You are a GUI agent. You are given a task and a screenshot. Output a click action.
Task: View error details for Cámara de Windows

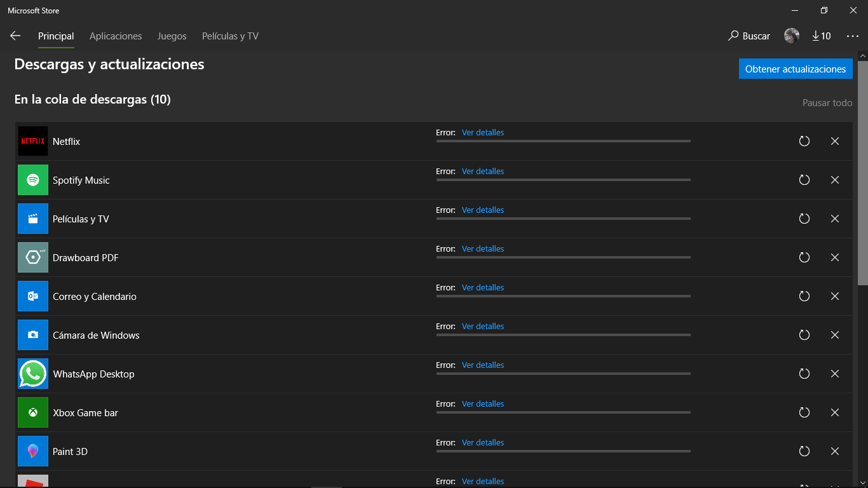click(x=483, y=327)
